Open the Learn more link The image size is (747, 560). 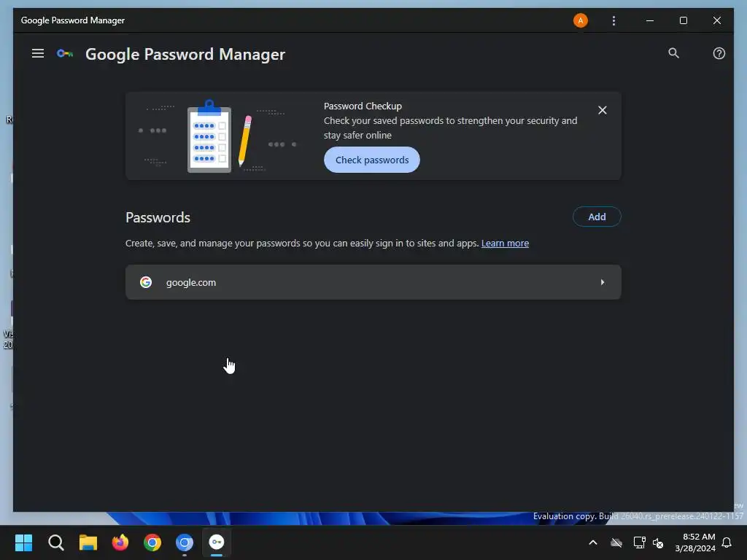coord(505,244)
